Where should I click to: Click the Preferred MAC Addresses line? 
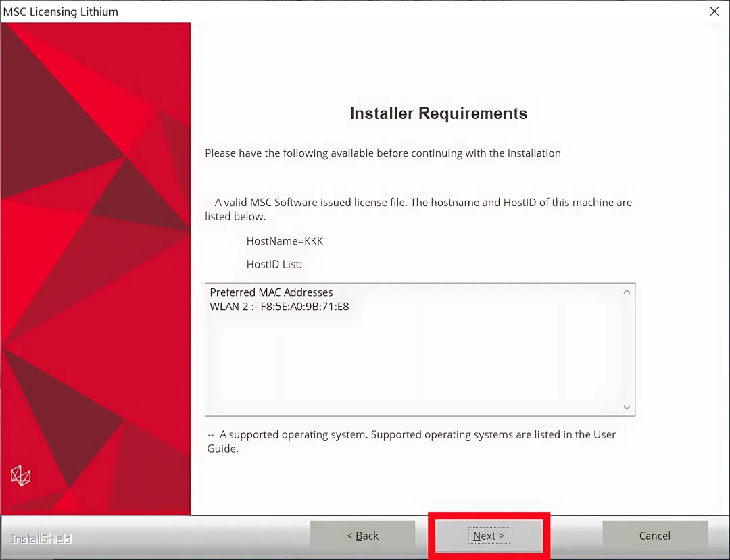tap(272, 292)
